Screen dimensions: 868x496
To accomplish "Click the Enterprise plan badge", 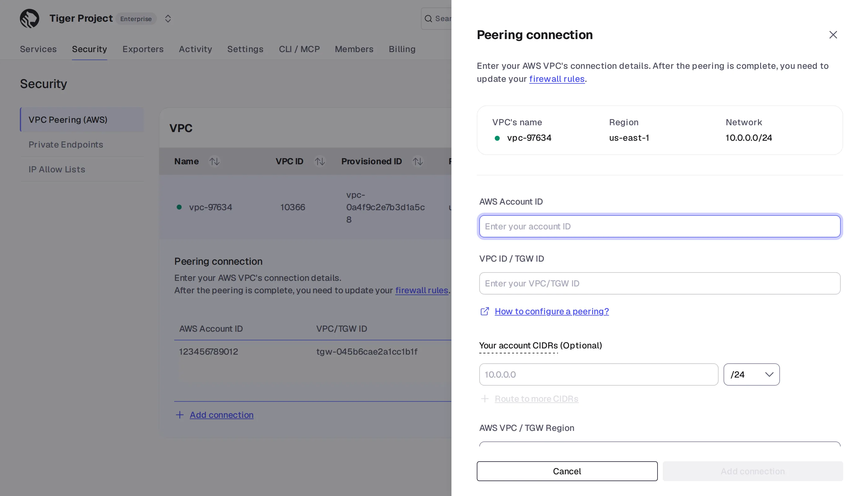I will [136, 19].
